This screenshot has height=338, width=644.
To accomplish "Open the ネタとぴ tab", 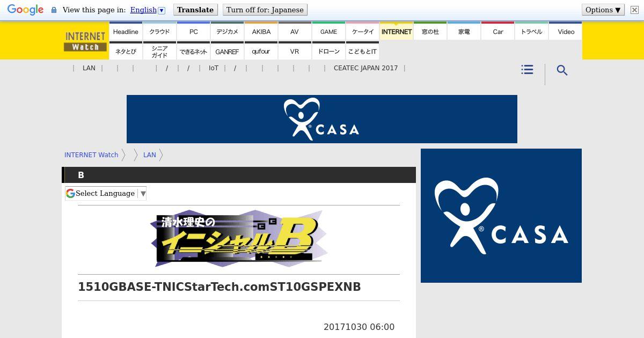I will click(x=126, y=51).
